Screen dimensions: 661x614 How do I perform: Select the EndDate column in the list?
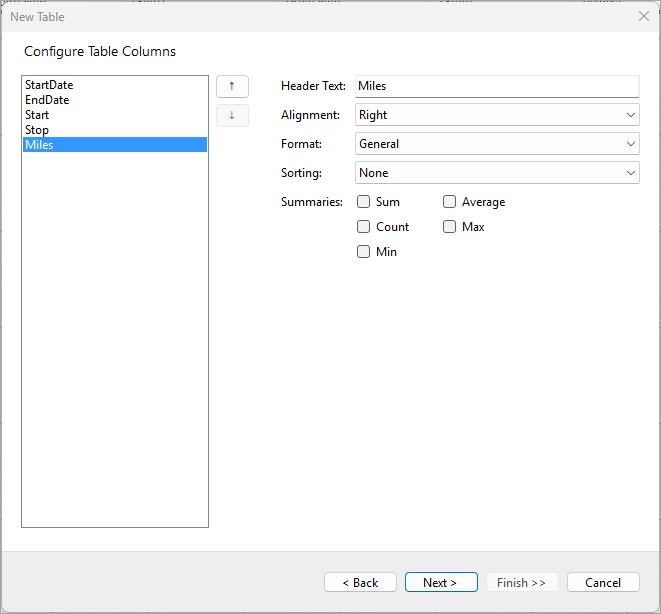[x=115, y=100]
